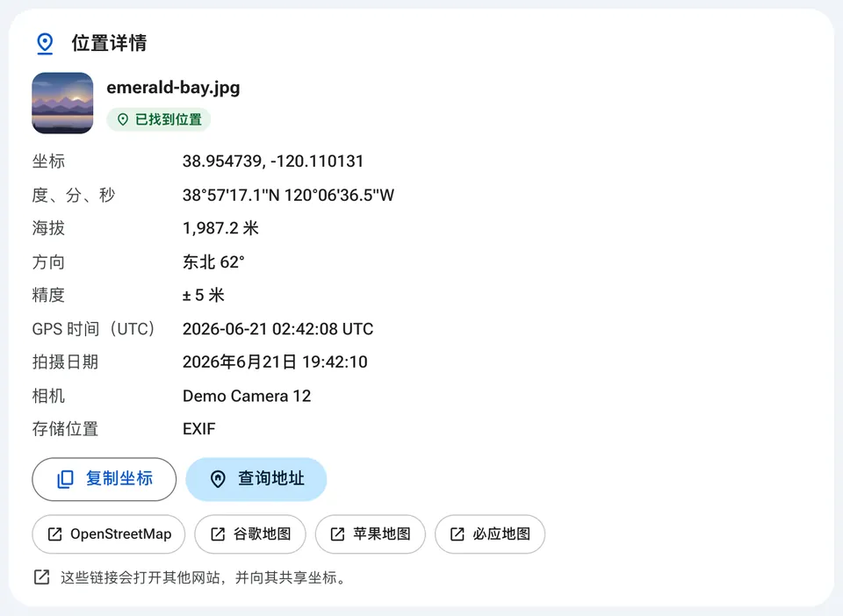This screenshot has height=616, width=843.
Task: Click external-link icon on 必应地图 button
Action: [457, 534]
